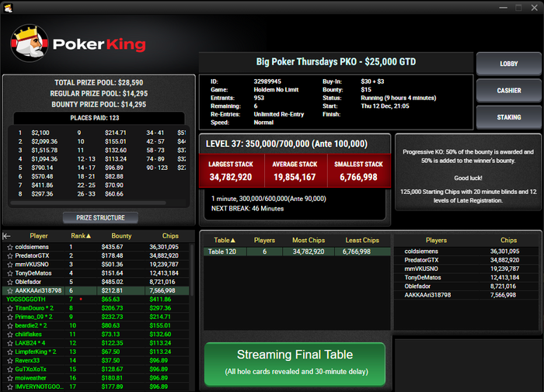This screenshot has width=544, height=392.
Task: Click the player list vertical scrollbar
Action: [192, 270]
